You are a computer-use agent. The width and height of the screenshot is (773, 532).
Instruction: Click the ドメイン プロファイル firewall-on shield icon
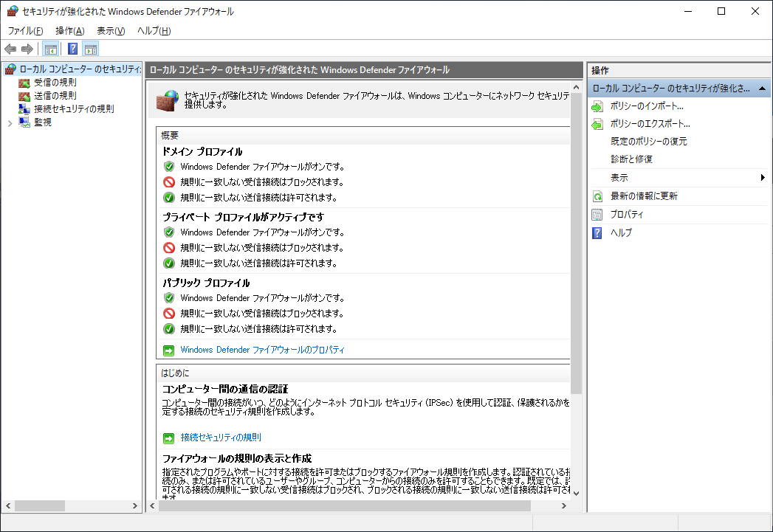[x=169, y=167]
